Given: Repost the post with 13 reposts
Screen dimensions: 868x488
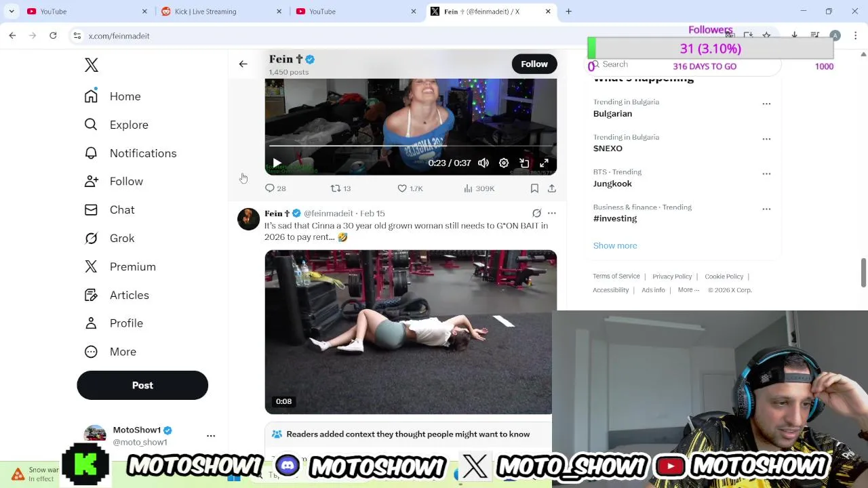Looking at the screenshot, I should click(x=340, y=188).
